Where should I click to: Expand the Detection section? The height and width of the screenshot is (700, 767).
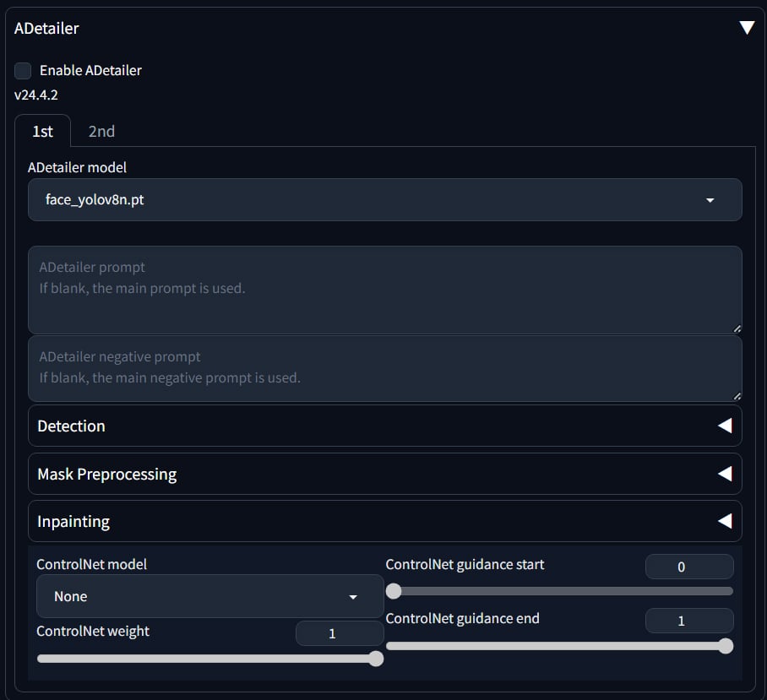tap(384, 426)
